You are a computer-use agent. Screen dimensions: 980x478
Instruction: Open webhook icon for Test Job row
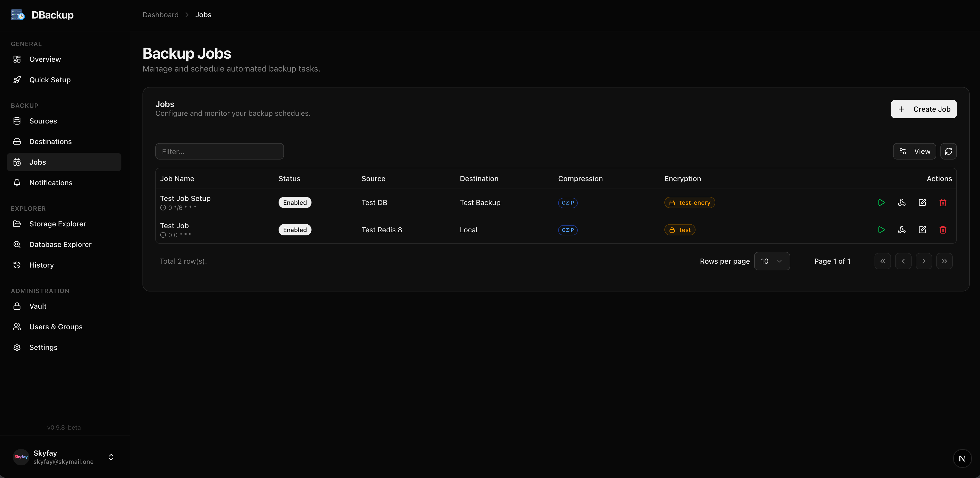(902, 230)
